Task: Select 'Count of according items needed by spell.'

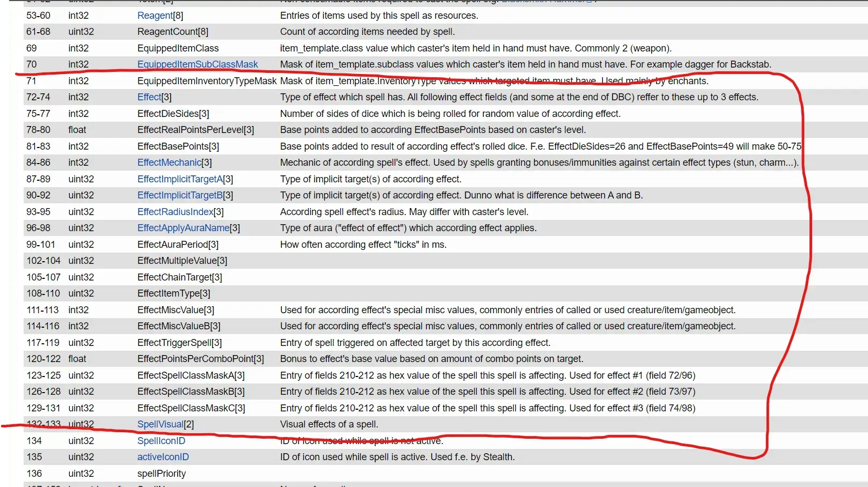Action: 368,32
